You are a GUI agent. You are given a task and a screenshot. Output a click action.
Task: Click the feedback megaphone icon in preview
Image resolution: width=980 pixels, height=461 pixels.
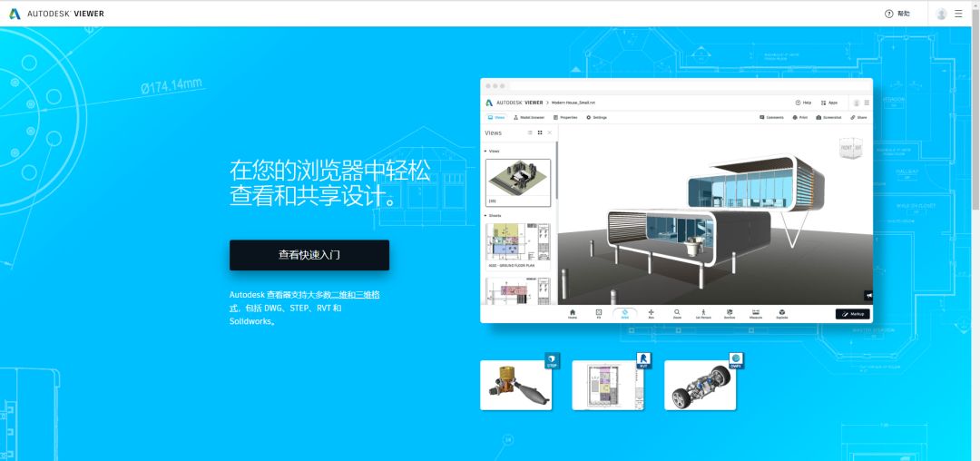(x=868, y=296)
